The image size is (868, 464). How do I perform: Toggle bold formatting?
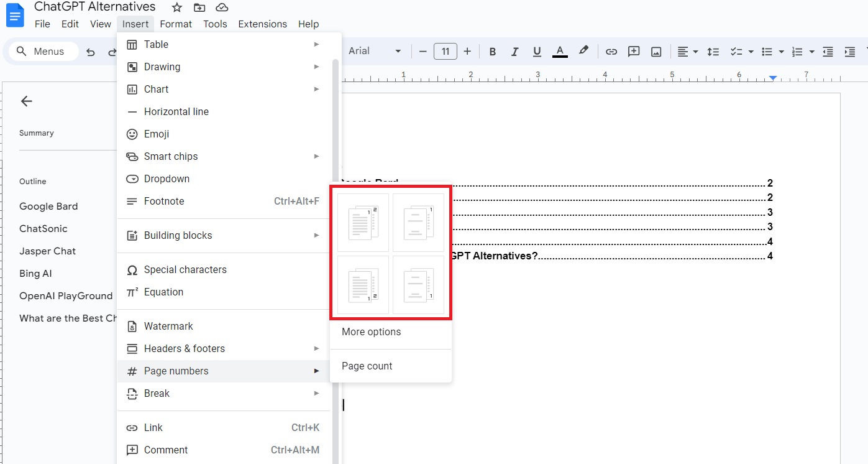[x=493, y=52]
